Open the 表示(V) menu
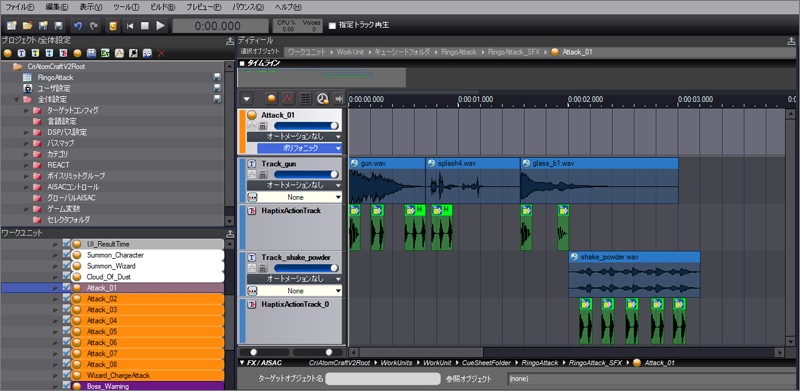Screen dimensions: 800x391 pos(91,7)
